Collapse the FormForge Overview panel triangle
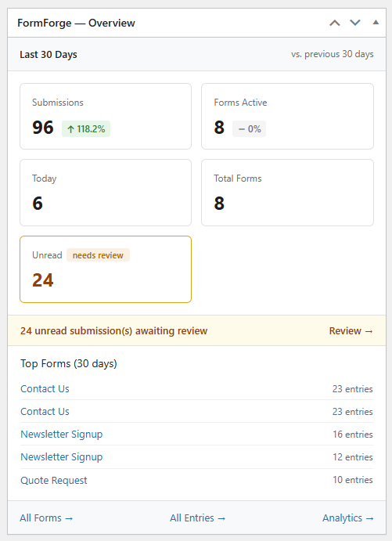Screen dimensions: 392x541 pyautogui.click(x=376, y=23)
